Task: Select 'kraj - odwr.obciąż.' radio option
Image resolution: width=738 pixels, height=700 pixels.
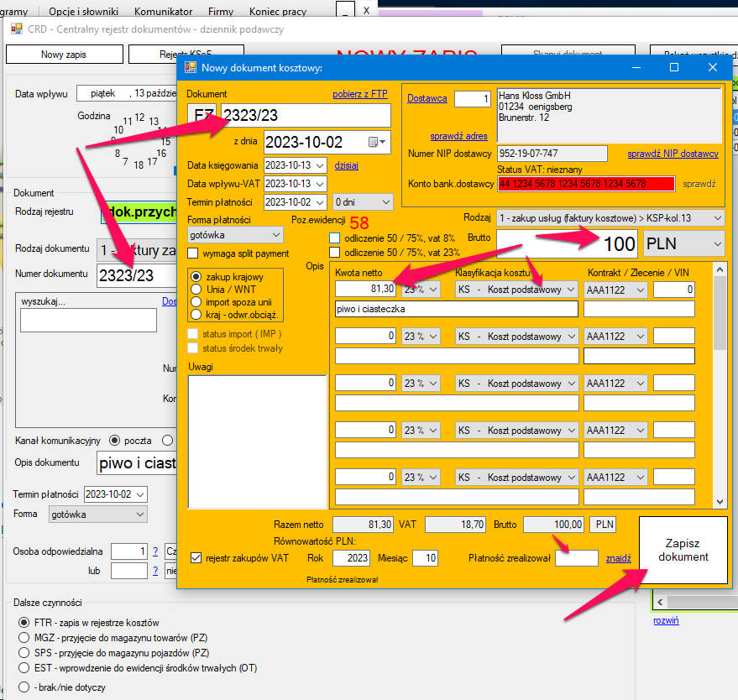Action: (196, 314)
